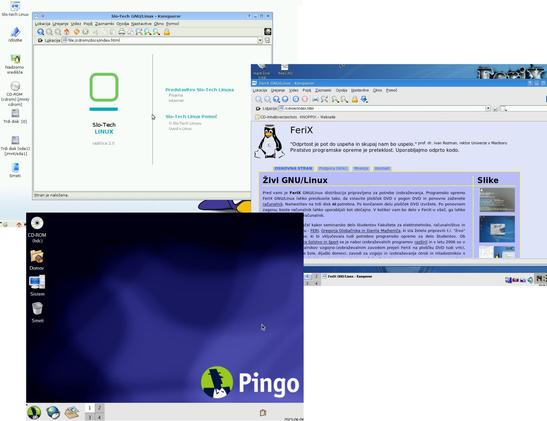Click the print icon in Slo-Tech Konqueror toolbar

pyautogui.click(x=121, y=32)
